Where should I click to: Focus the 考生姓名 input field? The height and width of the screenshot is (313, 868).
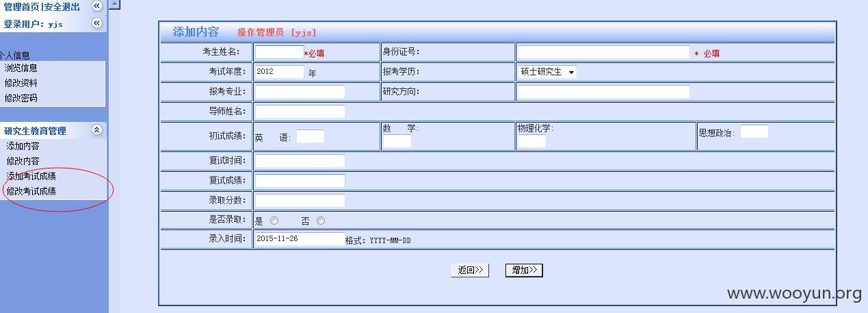279,52
